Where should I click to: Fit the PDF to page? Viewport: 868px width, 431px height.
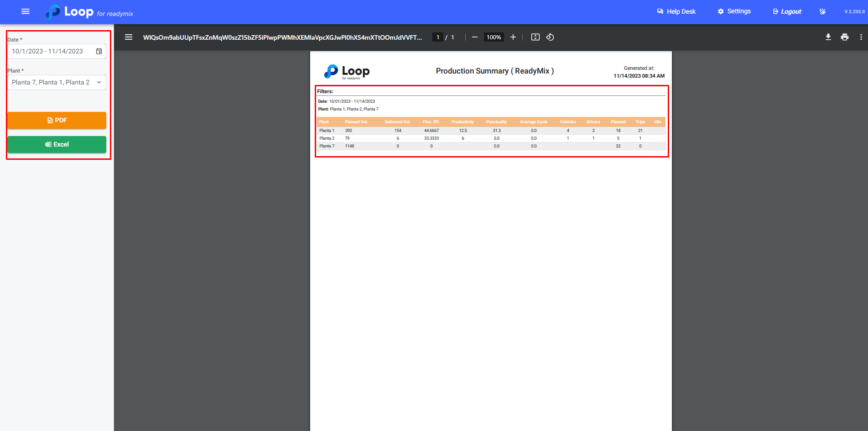click(x=535, y=37)
